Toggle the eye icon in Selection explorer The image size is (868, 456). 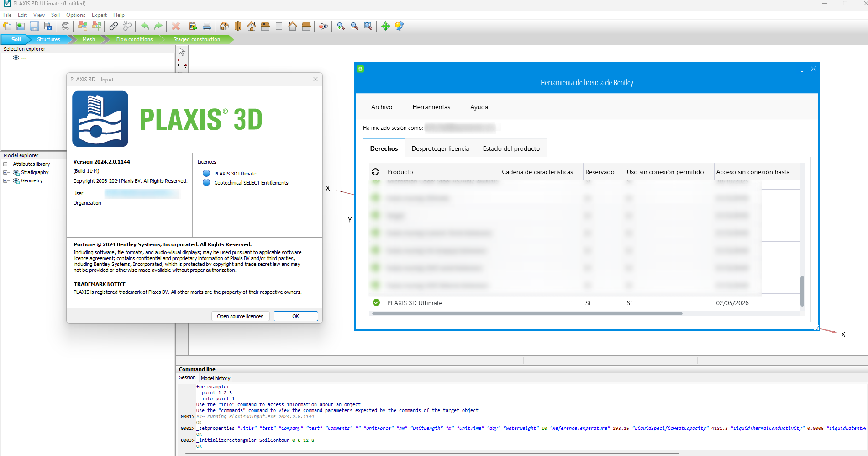click(x=16, y=58)
